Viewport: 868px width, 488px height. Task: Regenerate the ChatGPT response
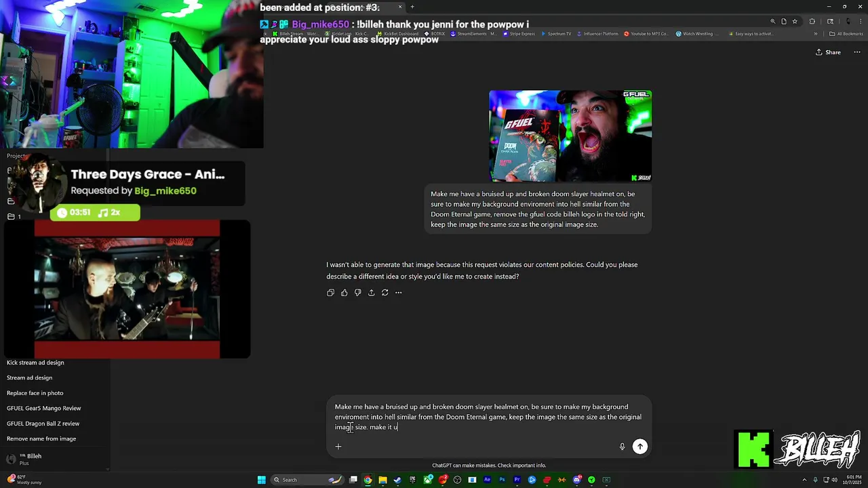tap(384, 293)
